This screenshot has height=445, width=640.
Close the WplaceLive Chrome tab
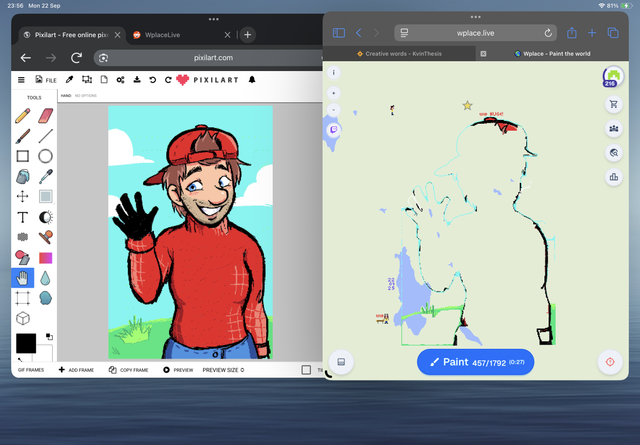[227, 35]
